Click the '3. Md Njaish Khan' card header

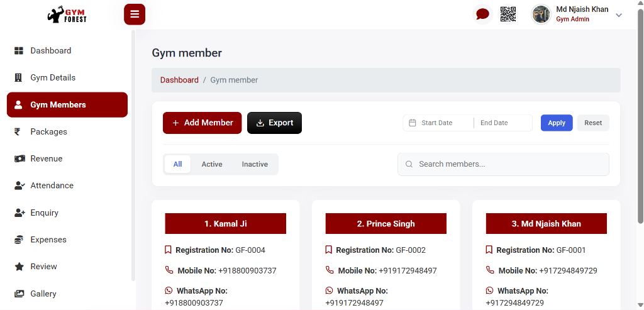(547, 224)
